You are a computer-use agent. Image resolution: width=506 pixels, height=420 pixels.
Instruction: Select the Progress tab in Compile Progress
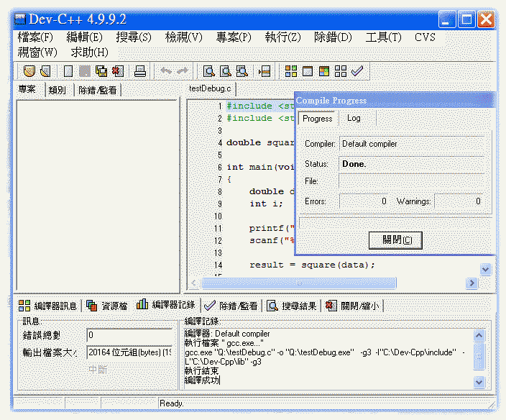coord(318,119)
